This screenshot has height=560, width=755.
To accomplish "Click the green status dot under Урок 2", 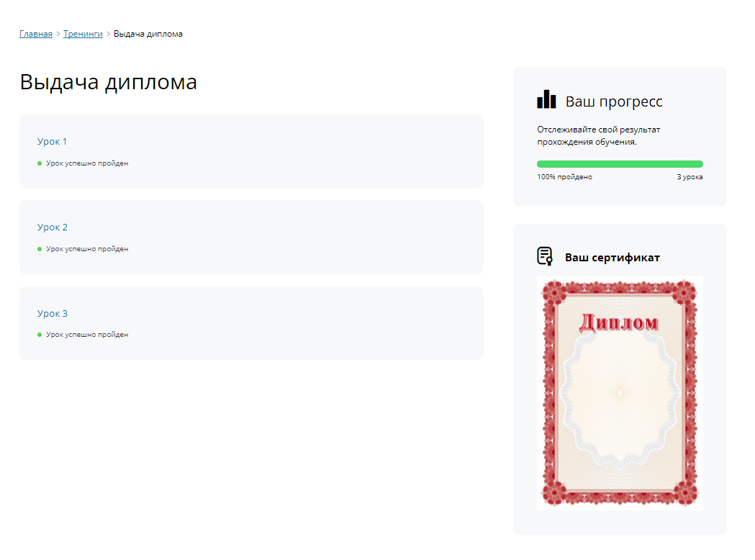I will pyautogui.click(x=40, y=249).
